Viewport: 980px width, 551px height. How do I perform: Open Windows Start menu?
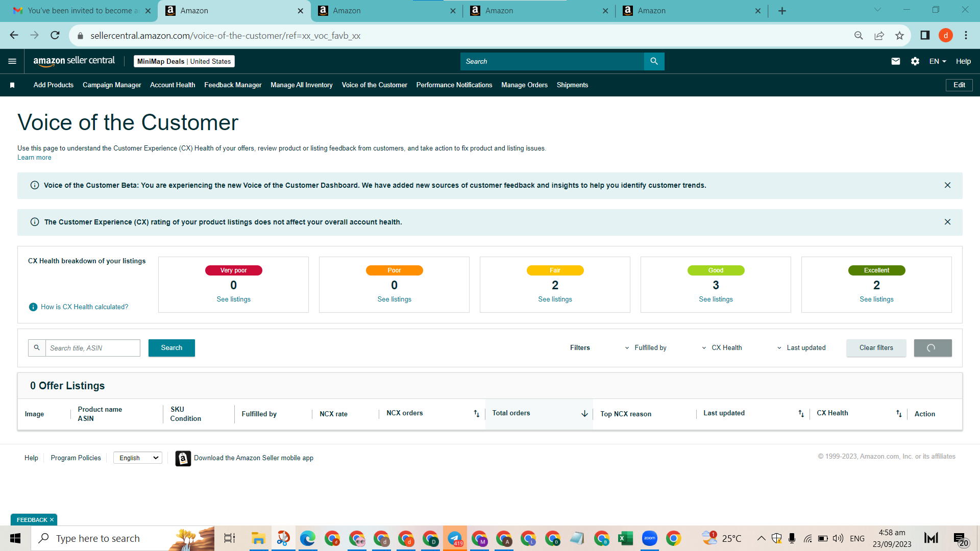tap(15, 538)
